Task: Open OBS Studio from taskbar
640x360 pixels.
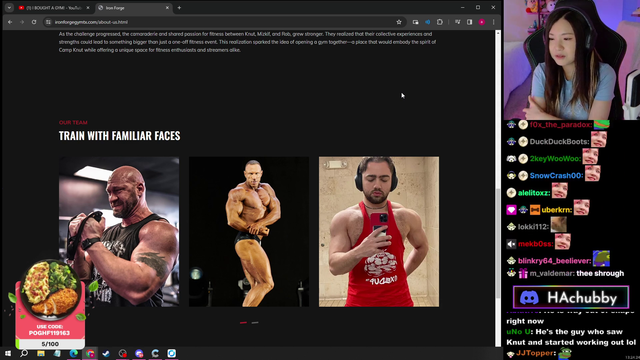Action: tap(122, 353)
